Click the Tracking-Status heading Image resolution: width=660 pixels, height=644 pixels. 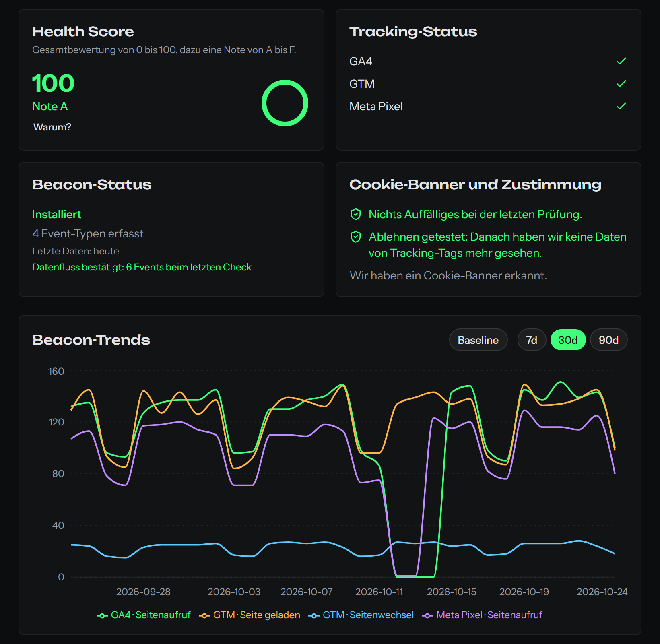coord(413,31)
